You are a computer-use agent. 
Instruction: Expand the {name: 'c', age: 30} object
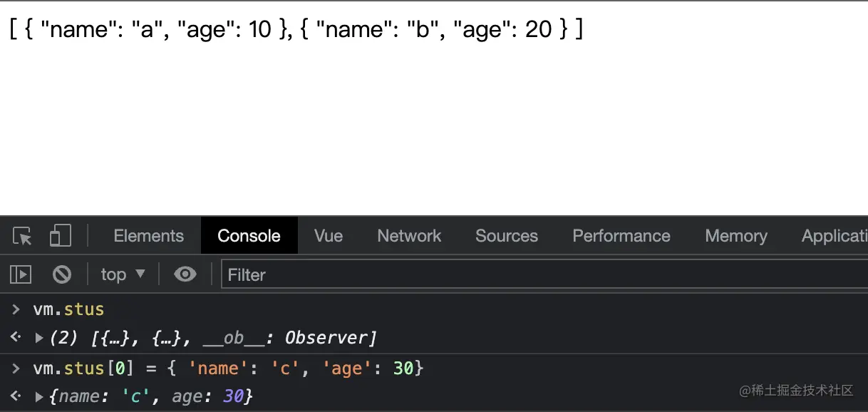pos(39,396)
